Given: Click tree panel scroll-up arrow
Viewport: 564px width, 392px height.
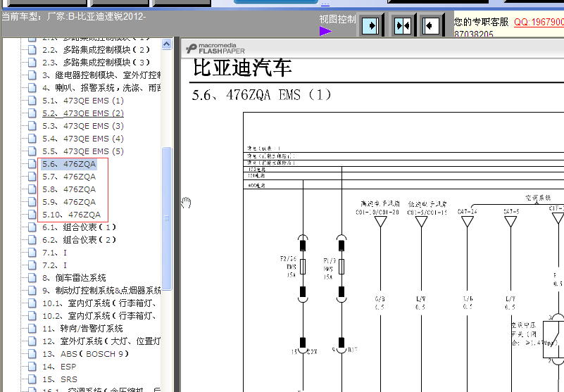Looking at the screenshot, I should click(x=166, y=44).
